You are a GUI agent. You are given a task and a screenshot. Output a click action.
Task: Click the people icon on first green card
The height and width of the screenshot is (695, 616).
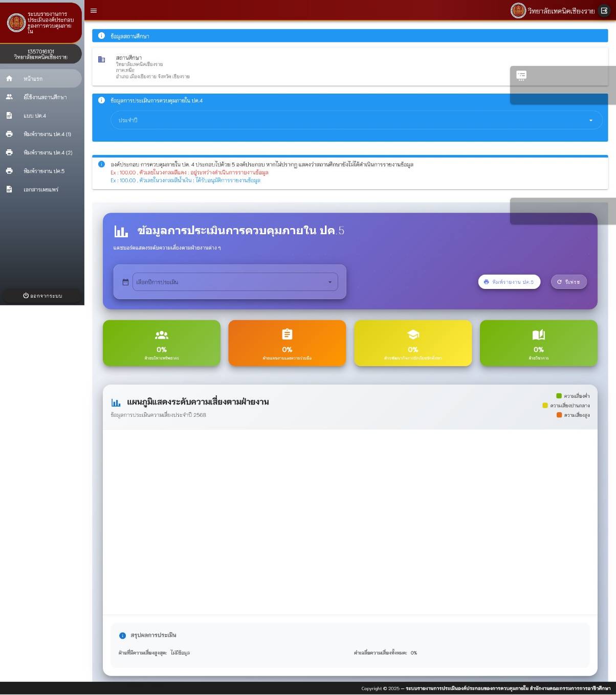click(162, 335)
